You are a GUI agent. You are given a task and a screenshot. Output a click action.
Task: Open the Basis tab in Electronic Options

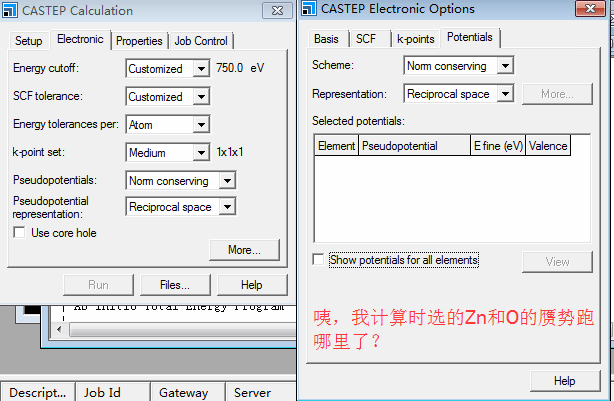(327, 39)
